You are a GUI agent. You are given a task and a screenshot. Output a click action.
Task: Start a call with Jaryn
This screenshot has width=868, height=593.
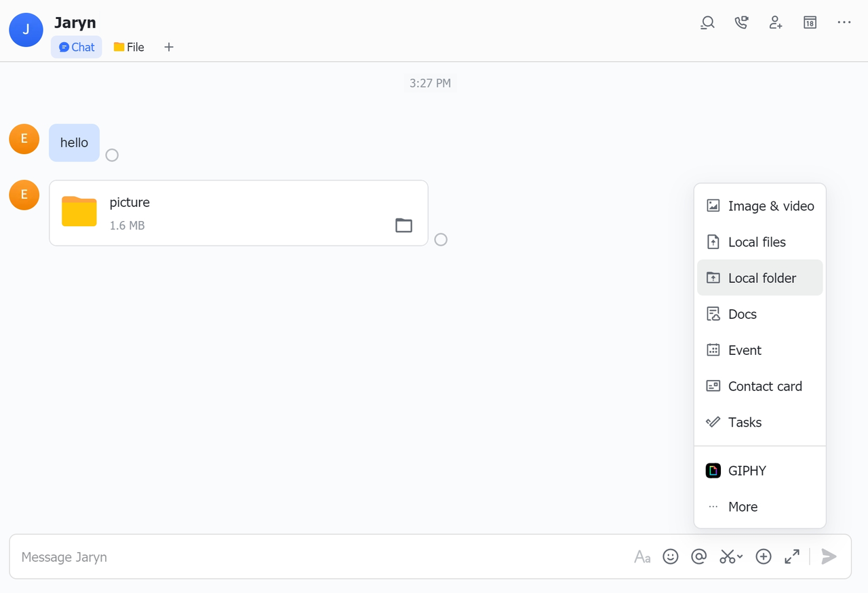741,23
